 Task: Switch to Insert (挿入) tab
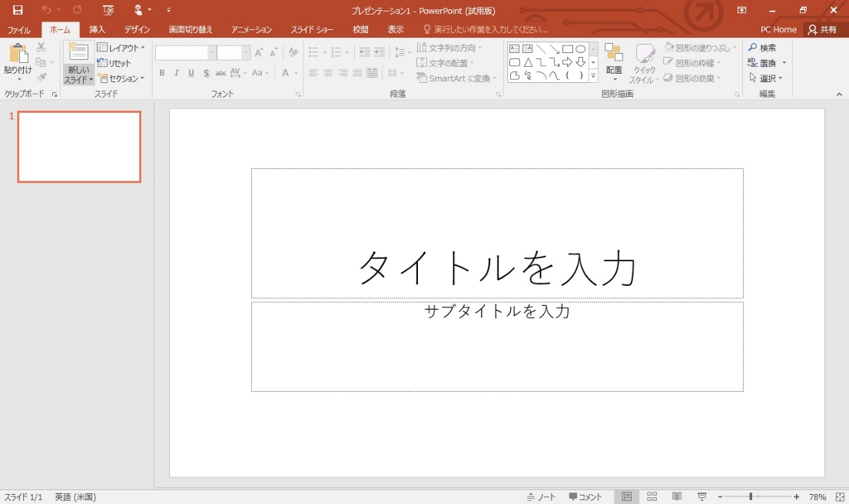coord(97,30)
